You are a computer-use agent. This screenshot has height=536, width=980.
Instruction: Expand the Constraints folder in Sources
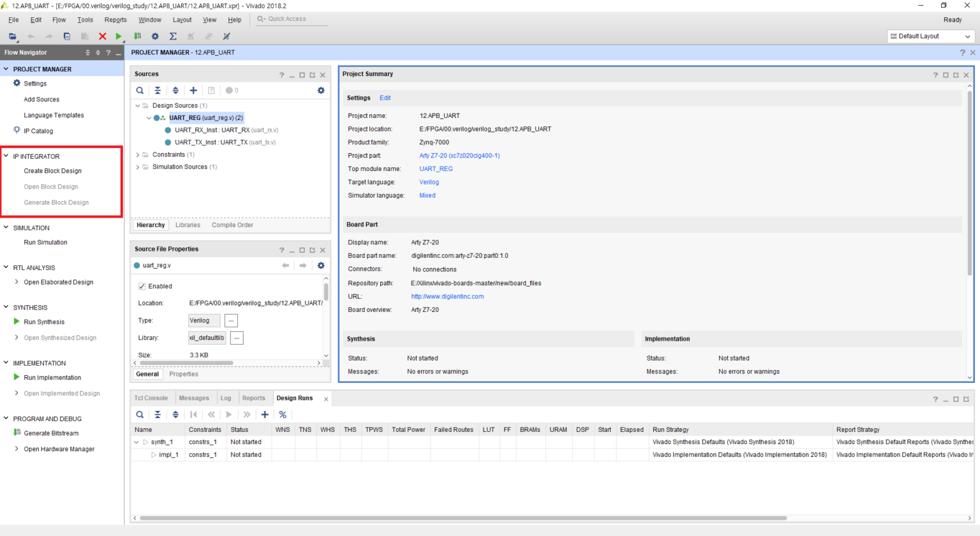point(138,155)
